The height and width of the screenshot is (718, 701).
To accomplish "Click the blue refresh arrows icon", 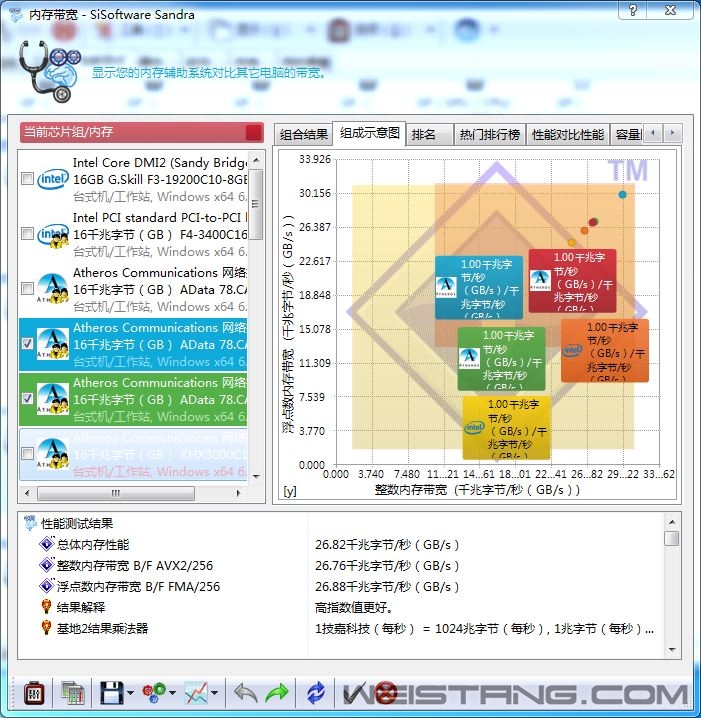I will click(x=316, y=692).
